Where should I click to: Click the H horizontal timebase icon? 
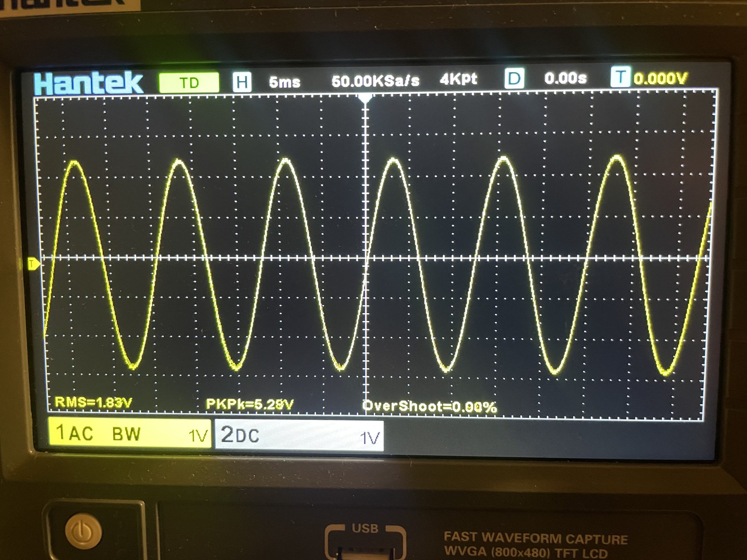tap(242, 82)
